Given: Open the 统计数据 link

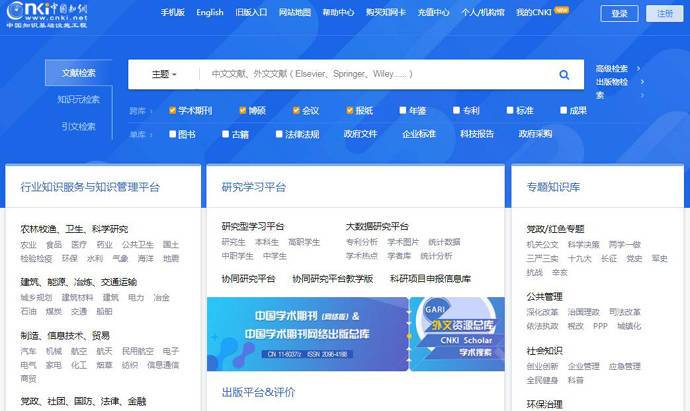Looking at the screenshot, I should click(x=444, y=242).
